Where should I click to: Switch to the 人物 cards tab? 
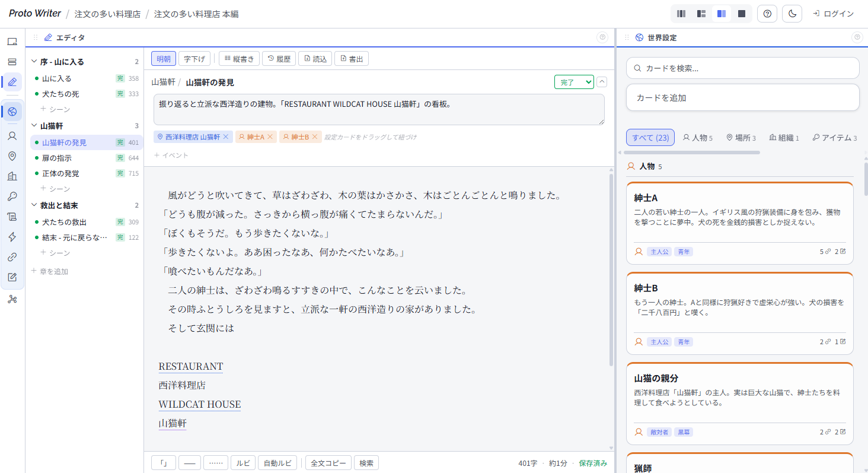[x=697, y=137]
